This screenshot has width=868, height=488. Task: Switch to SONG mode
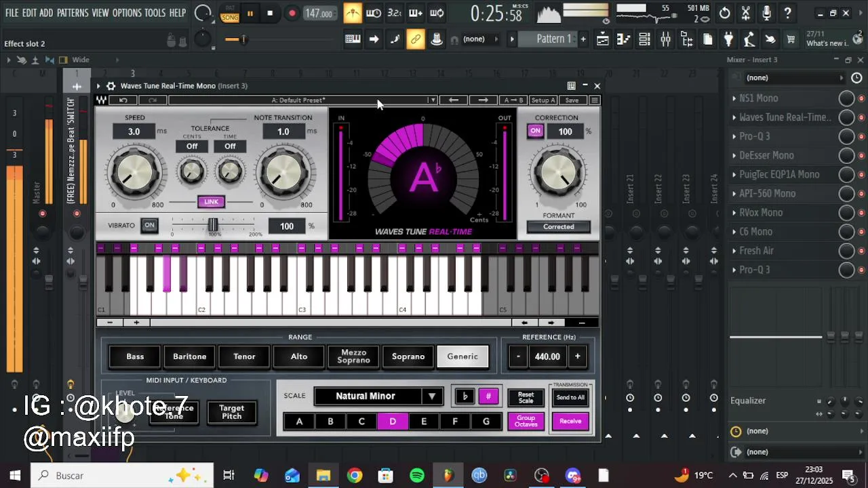point(230,18)
